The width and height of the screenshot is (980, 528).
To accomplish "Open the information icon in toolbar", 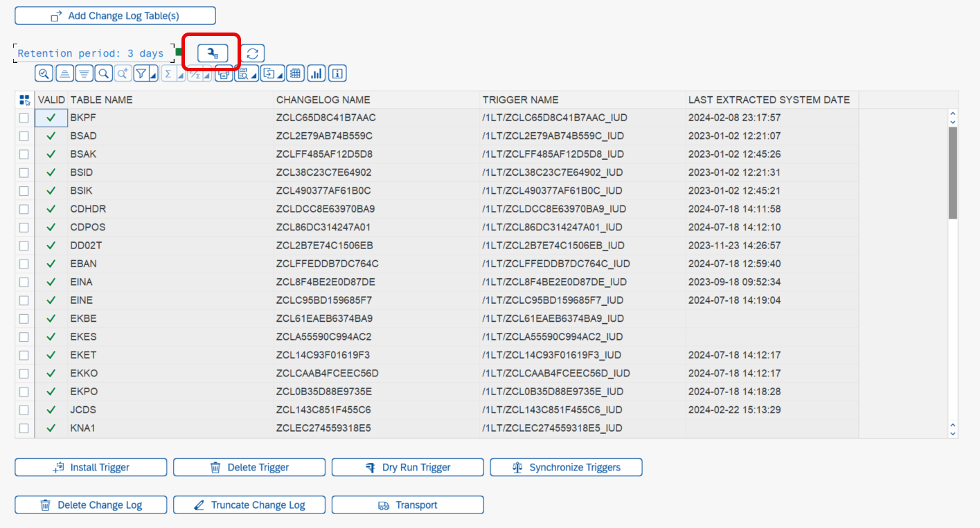I will [337, 73].
